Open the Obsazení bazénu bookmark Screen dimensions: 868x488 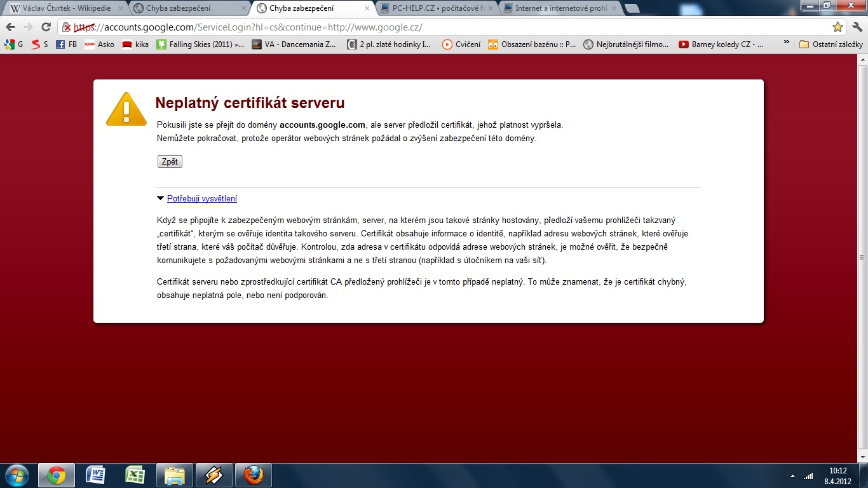[532, 44]
